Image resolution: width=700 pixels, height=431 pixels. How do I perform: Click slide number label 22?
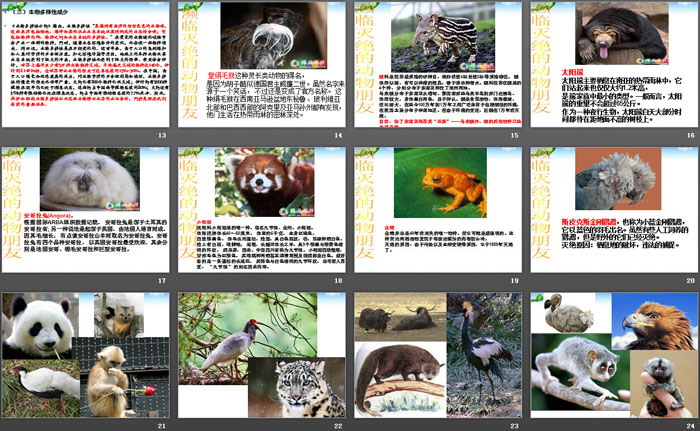(x=338, y=426)
